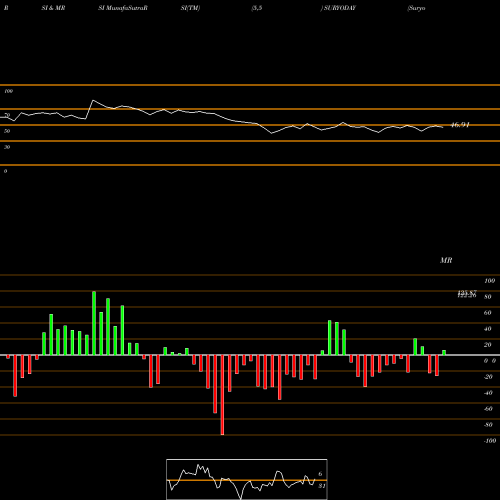Click the -60 axis label in MR panel
500x500 pixels.
tap(488, 409)
